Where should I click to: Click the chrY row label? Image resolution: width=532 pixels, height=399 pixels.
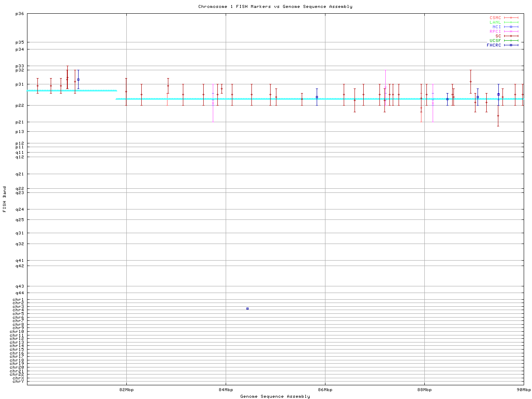click(18, 382)
